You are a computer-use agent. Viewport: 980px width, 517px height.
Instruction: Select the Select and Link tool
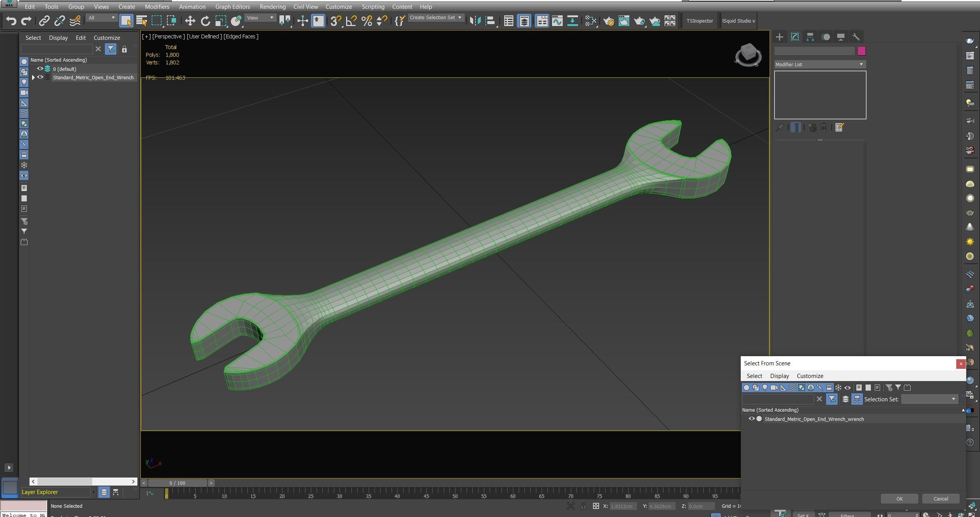pyautogui.click(x=44, y=21)
